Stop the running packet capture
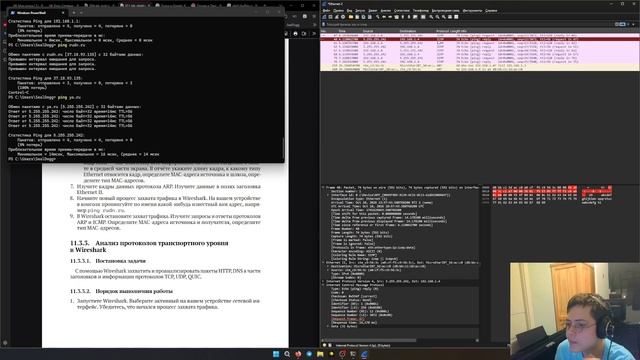This screenshot has height=360, width=640. coord(330,17)
